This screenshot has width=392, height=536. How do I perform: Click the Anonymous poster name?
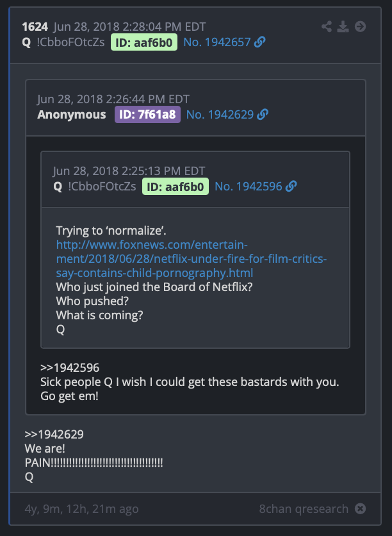coord(72,115)
